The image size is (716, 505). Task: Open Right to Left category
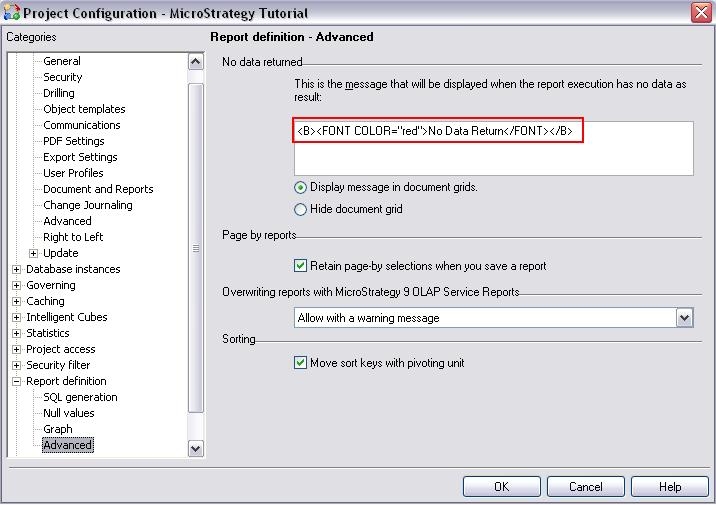coord(73,237)
